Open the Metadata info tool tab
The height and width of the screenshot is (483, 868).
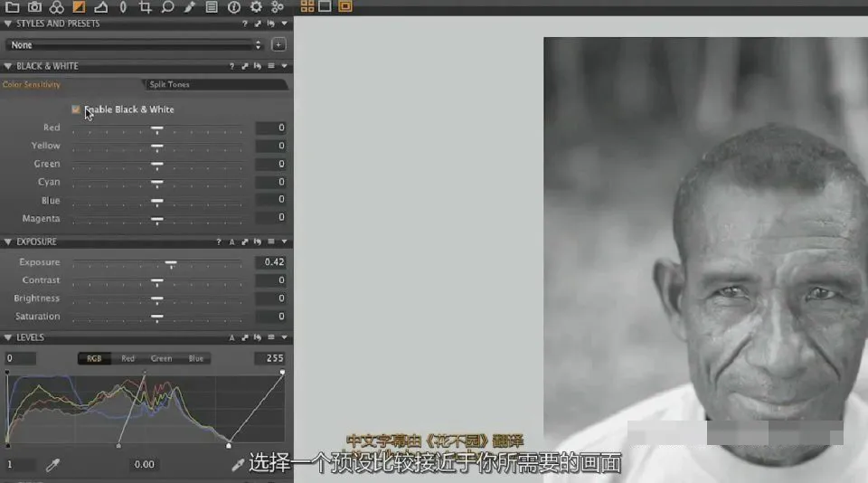tap(234, 6)
